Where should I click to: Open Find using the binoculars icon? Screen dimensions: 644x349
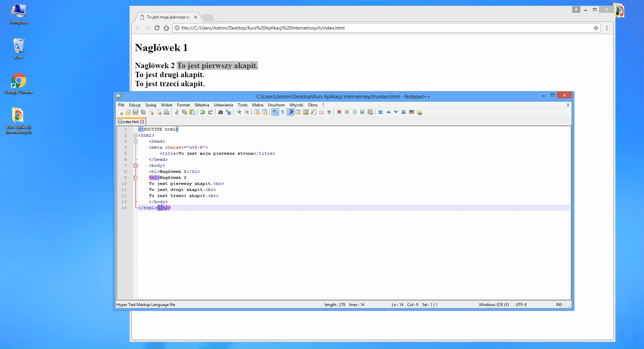pos(220,112)
